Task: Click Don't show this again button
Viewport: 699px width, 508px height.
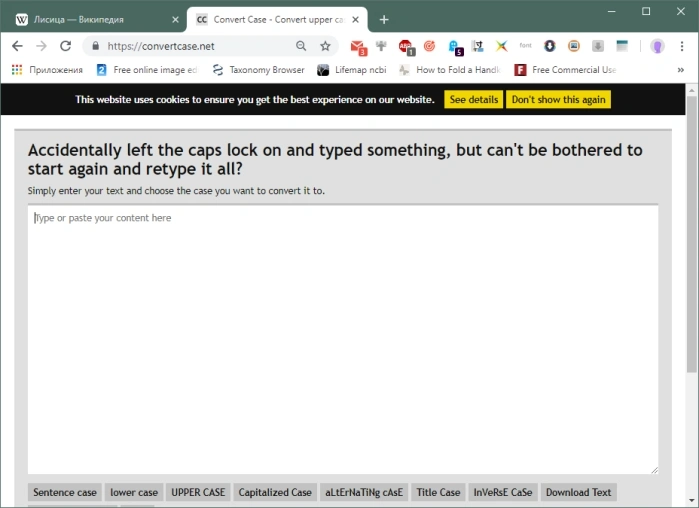Action: pos(559,99)
